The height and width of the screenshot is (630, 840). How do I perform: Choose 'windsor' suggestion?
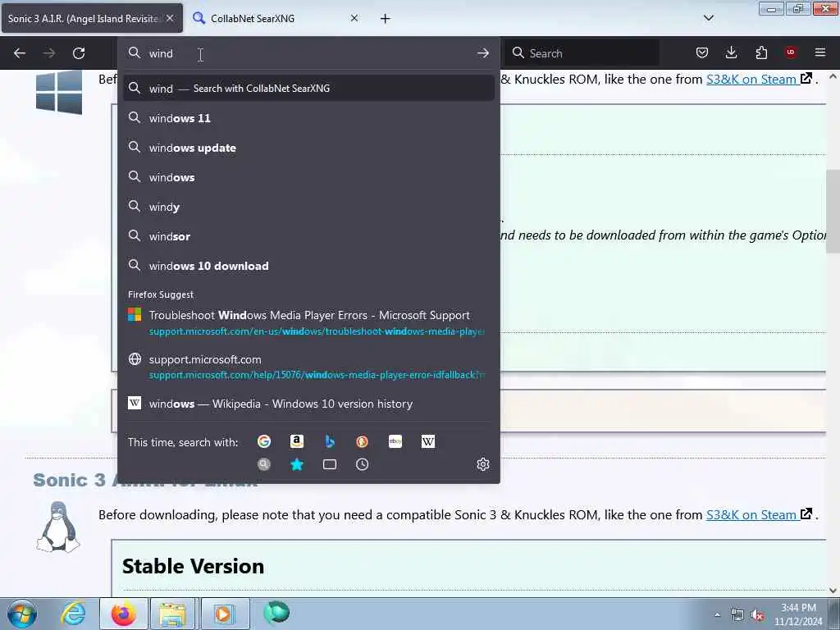pos(308,236)
